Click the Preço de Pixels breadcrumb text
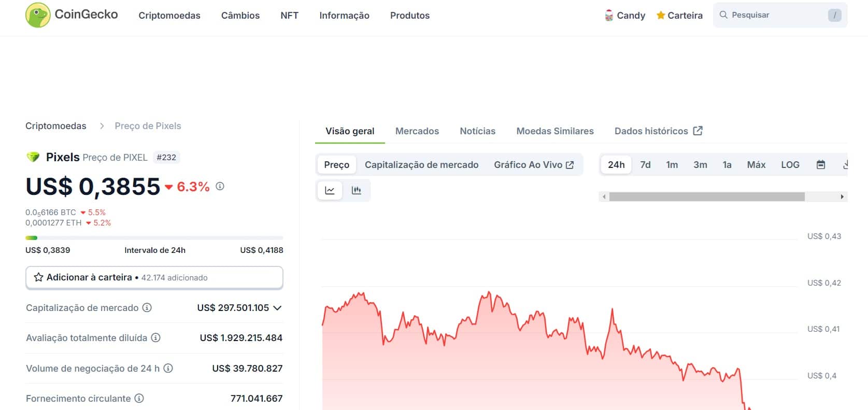This screenshot has height=410, width=868. (x=148, y=126)
